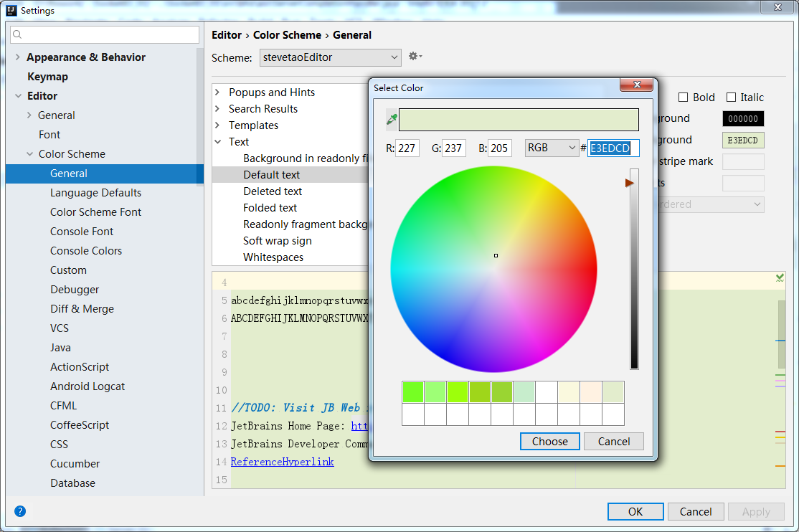Pick the white recent color swatch
Screen dimensions: 799x532
547,392
